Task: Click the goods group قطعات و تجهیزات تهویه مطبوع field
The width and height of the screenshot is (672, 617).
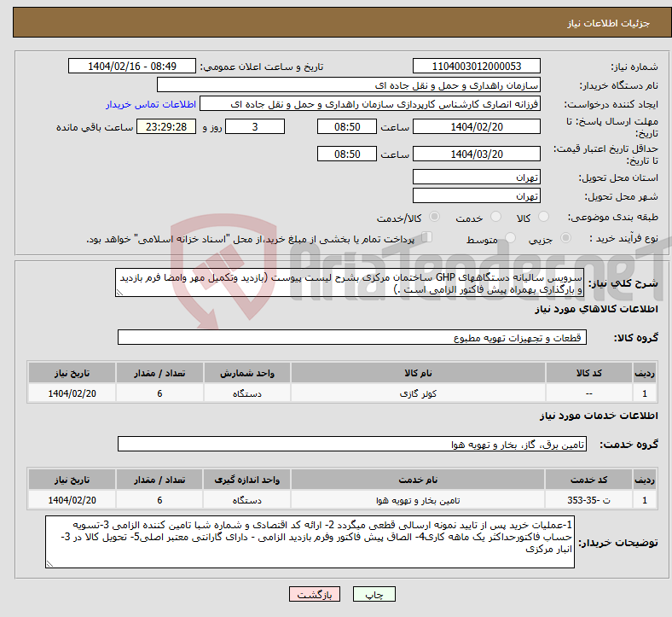Action: [x=352, y=337]
